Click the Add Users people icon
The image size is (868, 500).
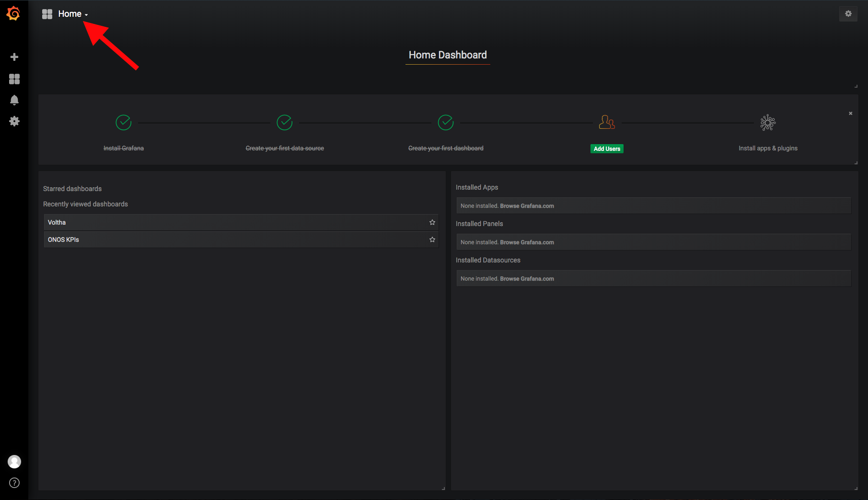click(607, 122)
